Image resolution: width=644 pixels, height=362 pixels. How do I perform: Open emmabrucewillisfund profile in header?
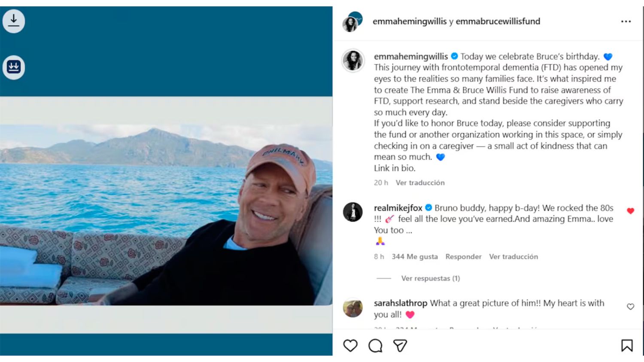498,21
